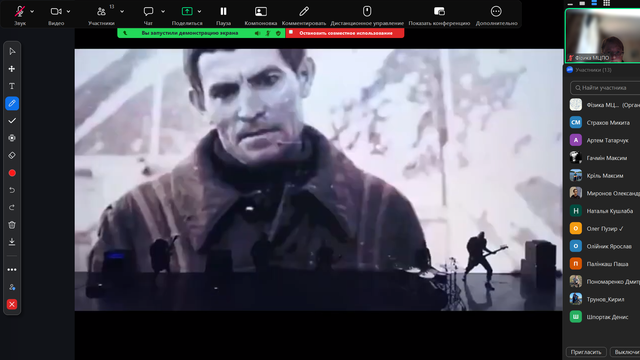
Task: Expand participants options arrow next to Участники
Action: (122, 11)
